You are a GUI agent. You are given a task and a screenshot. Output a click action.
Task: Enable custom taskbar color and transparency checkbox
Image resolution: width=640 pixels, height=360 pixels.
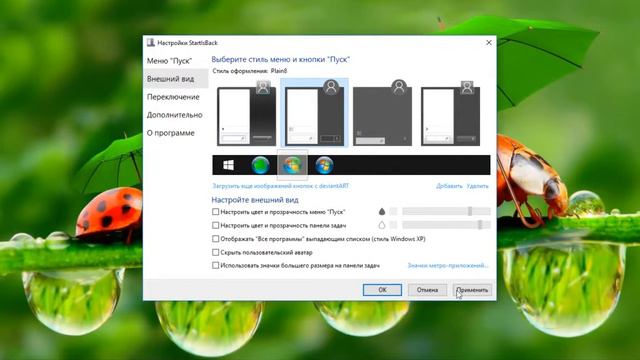pos(216,225)
